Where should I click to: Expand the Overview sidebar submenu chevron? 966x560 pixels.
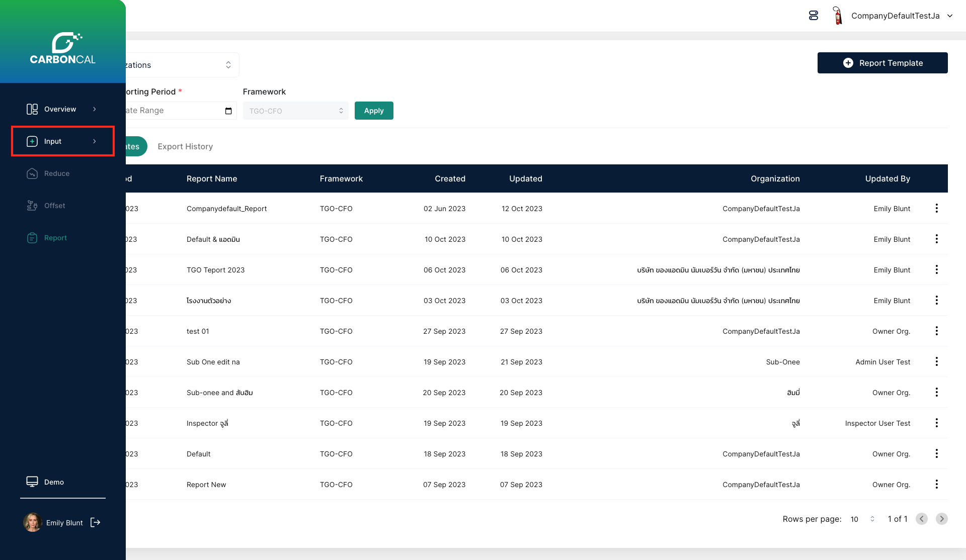coord(94,109)
